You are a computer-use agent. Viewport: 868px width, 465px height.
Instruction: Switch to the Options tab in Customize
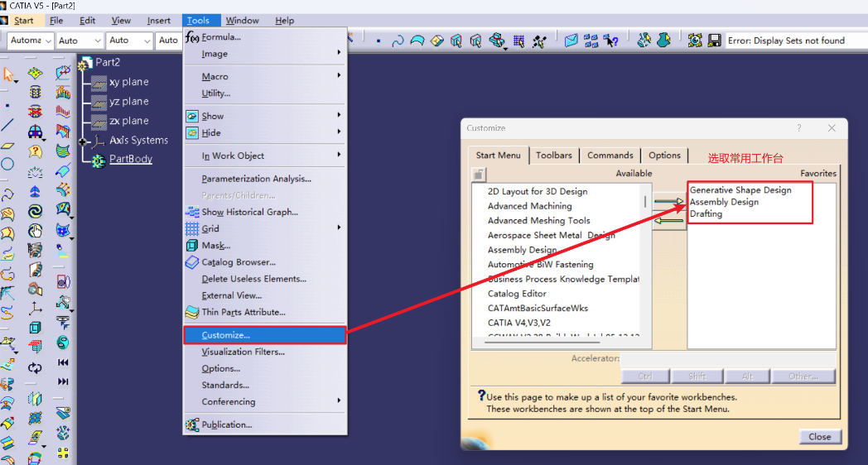coord(664,156)
